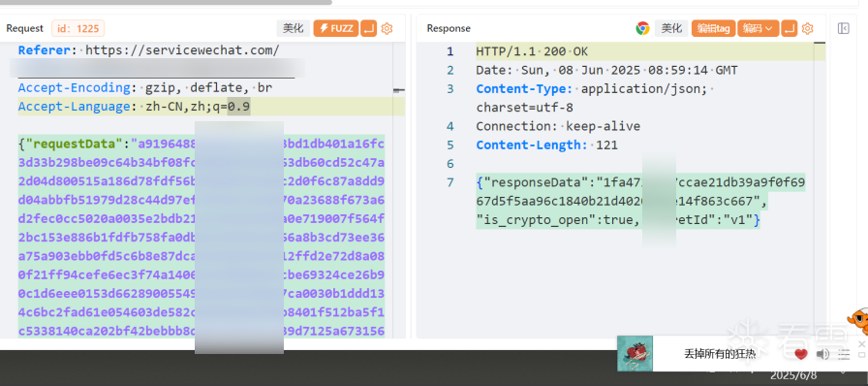Toggle line wrap icon in Response panel
Image resolution: width=868 pixels, height=386 pixels.
[x=789, y=28]
